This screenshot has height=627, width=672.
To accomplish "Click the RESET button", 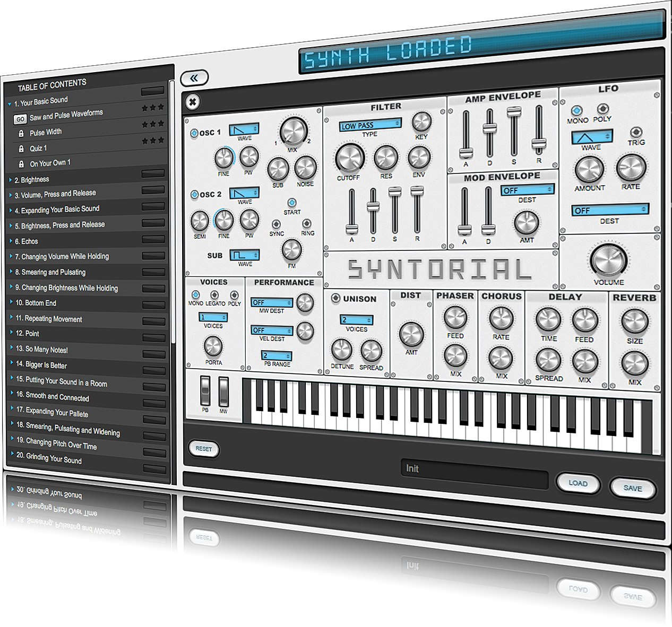I will (x=204, y=449).
